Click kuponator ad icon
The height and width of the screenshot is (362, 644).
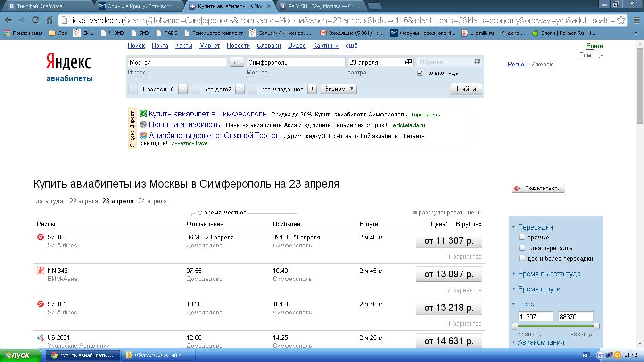[x=143, y=114]
